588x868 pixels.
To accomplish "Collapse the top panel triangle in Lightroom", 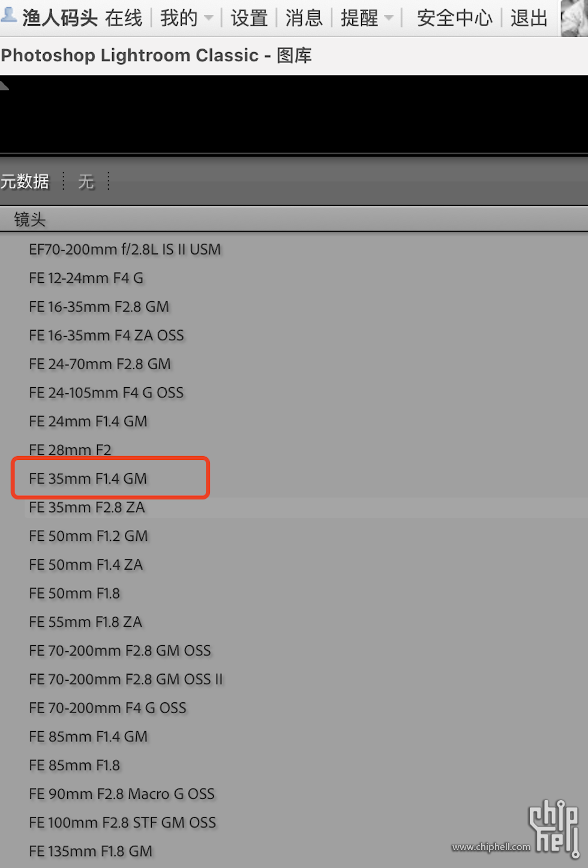I will [x=4, y=85].
